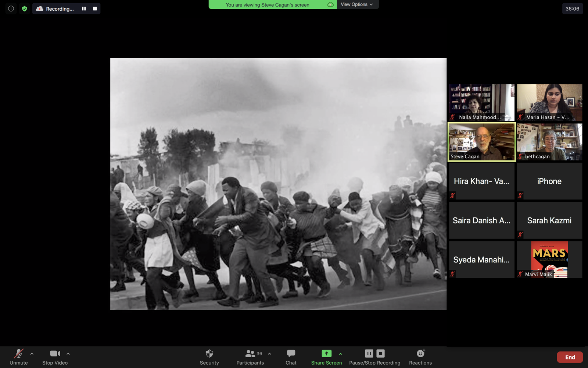Open the Security shield menu
Screen dimensions: 588x368
(x=209, y=357)
